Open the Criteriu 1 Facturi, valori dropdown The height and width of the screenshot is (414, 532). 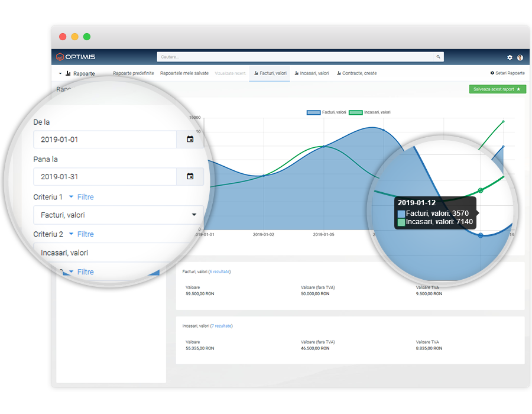118,215
